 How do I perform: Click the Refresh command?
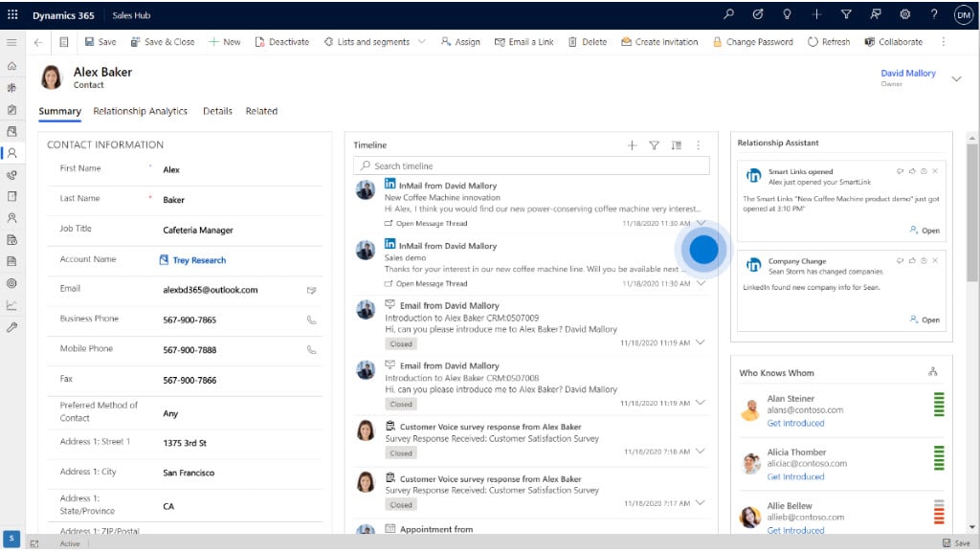(x=829, y=42)
